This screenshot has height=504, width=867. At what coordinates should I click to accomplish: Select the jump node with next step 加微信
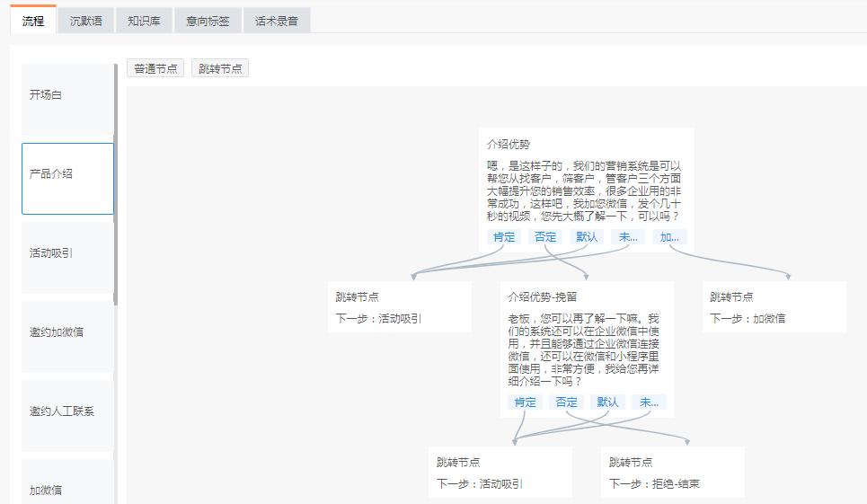774,307
